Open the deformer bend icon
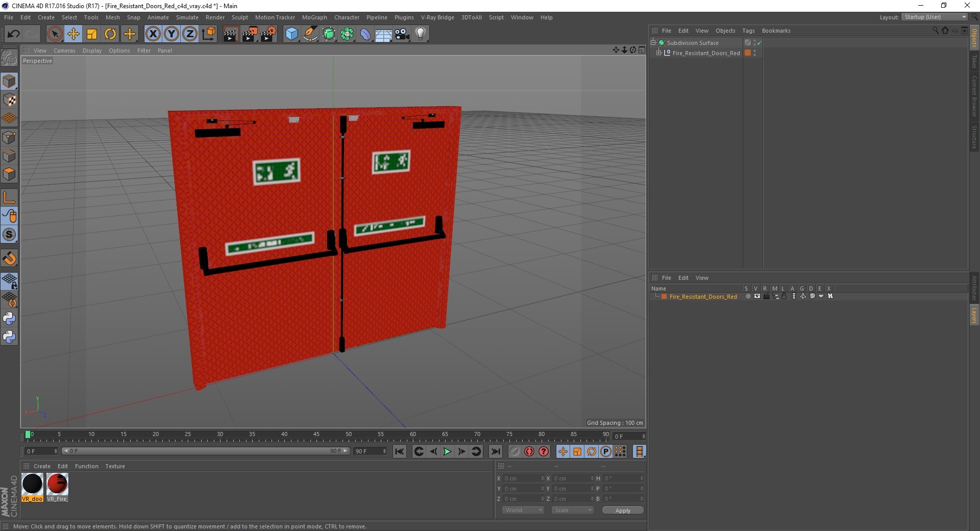The image size is (980, 531). [x=365, y=34]
